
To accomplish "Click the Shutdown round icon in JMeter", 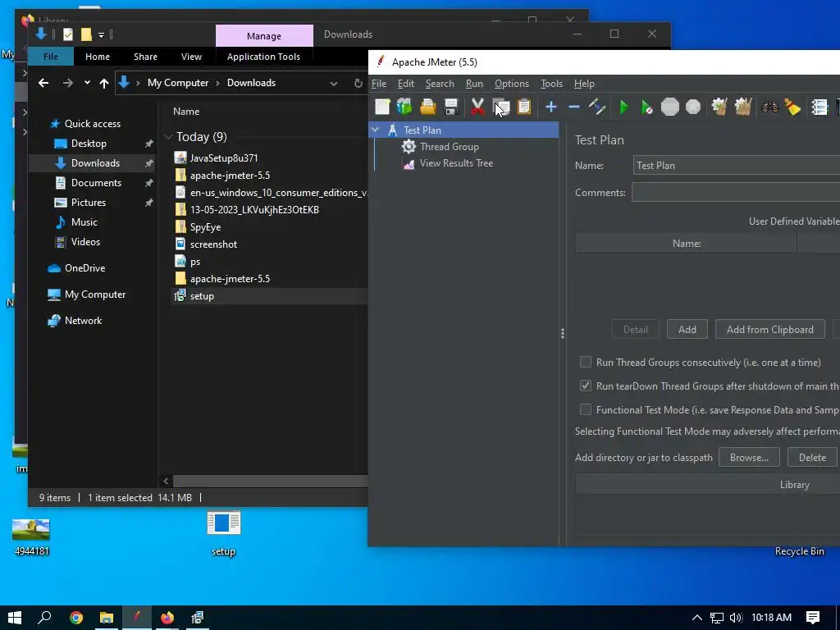I will 693,107.
